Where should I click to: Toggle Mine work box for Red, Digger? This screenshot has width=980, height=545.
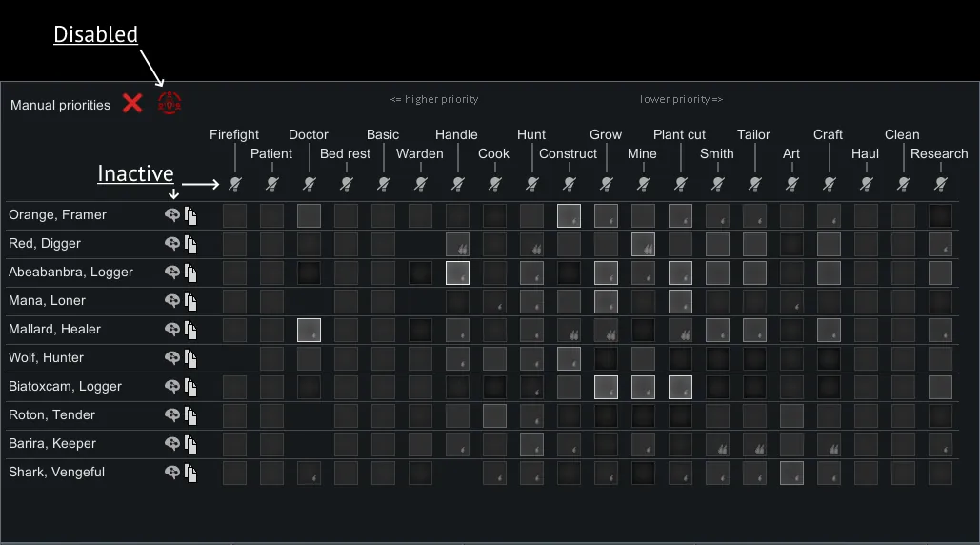pos(643,245)
